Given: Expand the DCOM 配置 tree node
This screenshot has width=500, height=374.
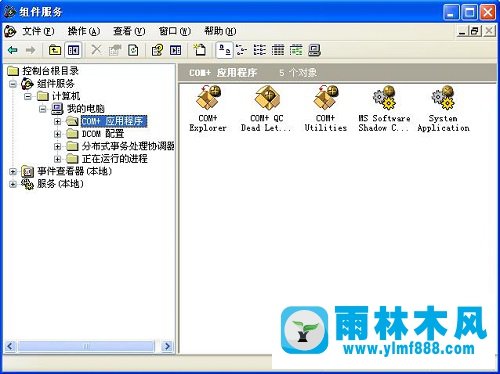Looking at the screenshot, I should point(57,134).
